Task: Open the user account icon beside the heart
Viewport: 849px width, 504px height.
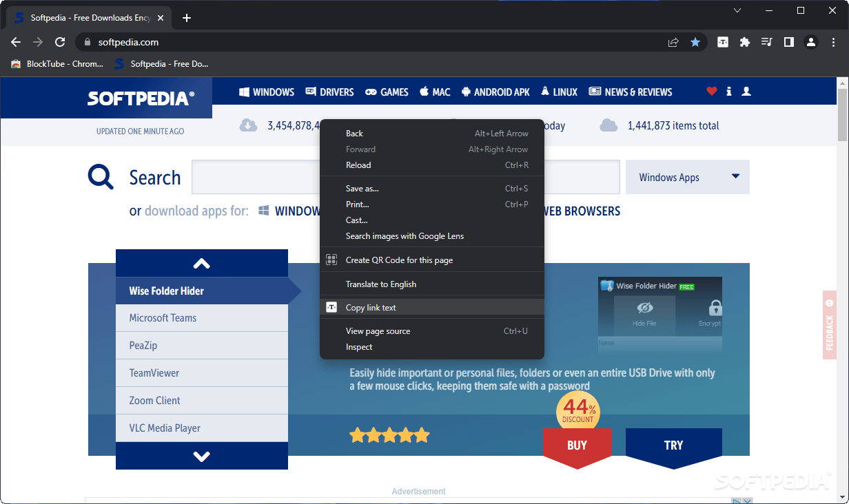Action: coord(746,91)
